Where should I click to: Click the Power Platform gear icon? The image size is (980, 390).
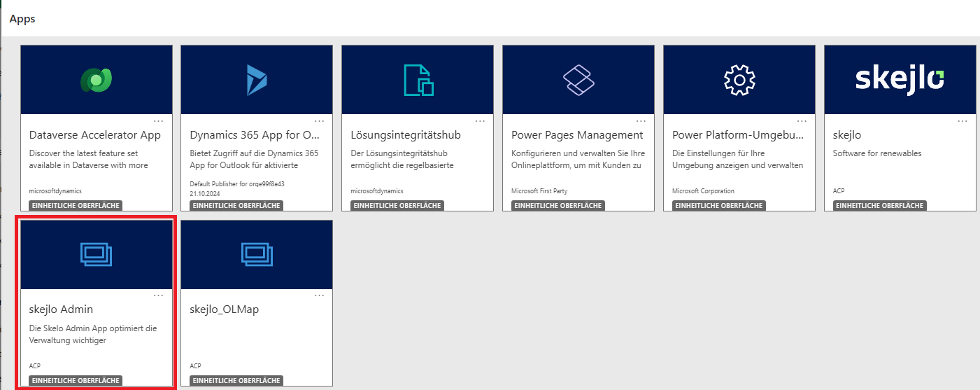739,80
